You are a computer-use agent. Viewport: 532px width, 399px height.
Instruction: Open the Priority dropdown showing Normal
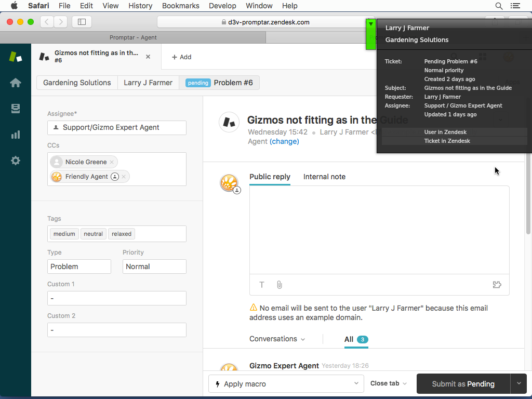154,267
